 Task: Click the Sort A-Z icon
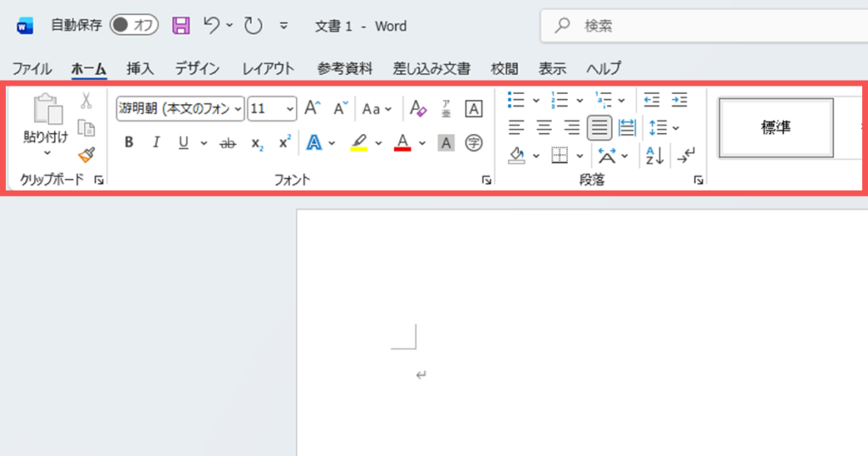(654, 155)
